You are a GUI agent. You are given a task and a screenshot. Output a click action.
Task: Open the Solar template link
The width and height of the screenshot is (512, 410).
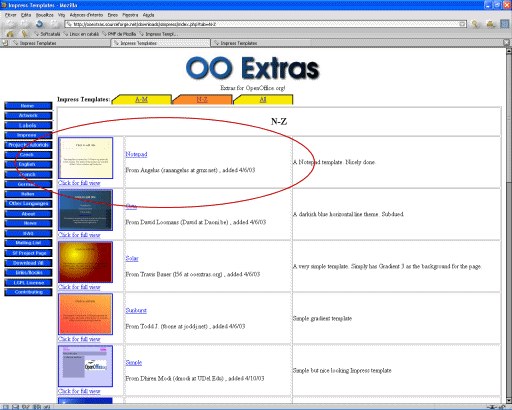pyautogui.click(x=132, y=258)
